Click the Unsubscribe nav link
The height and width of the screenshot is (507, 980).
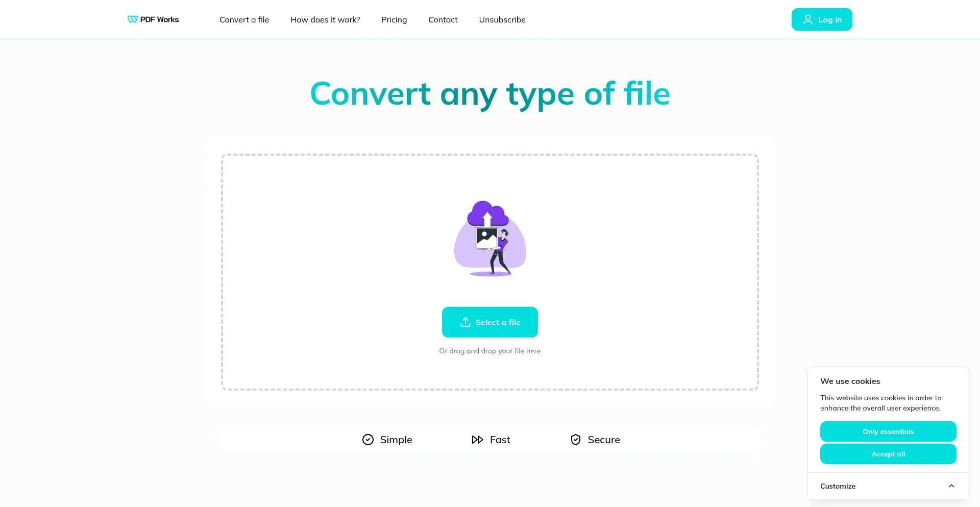click(502, 19)
